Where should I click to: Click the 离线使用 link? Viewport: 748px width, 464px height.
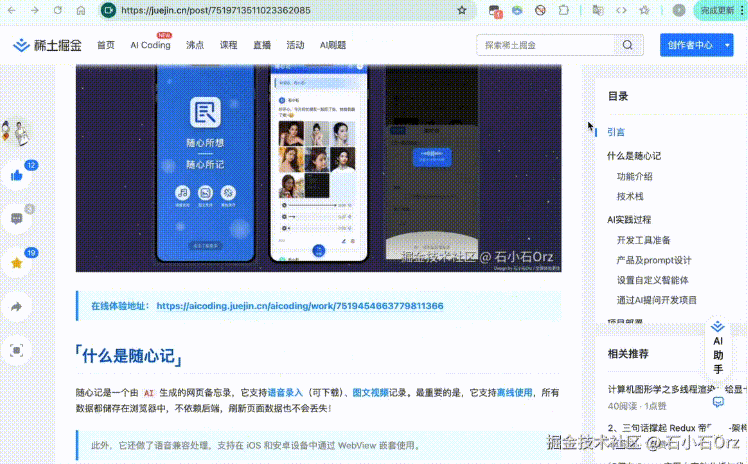coord(514,392)
